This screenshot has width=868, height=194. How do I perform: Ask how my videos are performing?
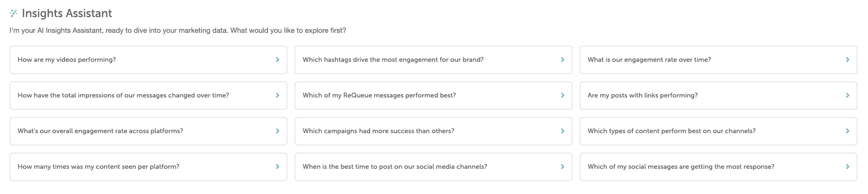coord(148,60)
